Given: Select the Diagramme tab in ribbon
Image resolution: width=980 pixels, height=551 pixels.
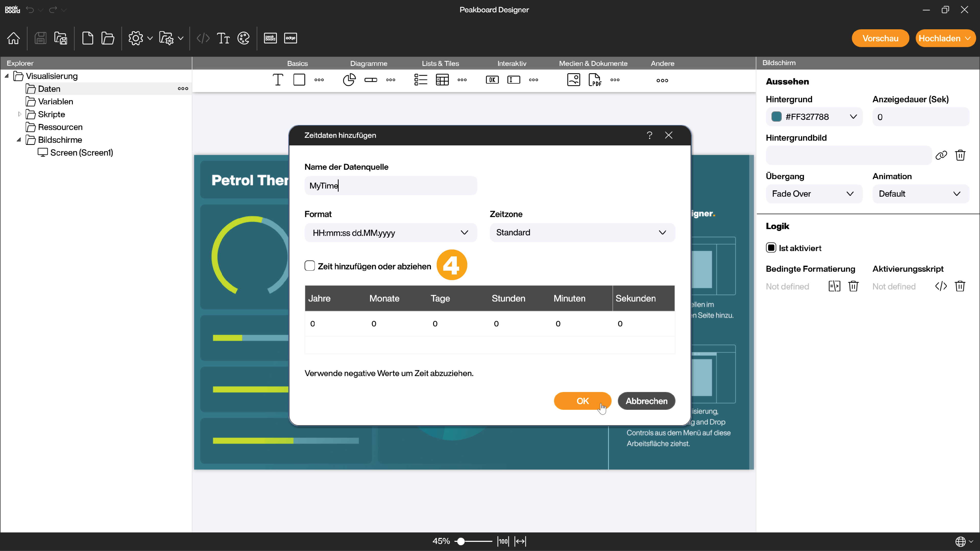Looking at the screenshot, I should (369, 63).
